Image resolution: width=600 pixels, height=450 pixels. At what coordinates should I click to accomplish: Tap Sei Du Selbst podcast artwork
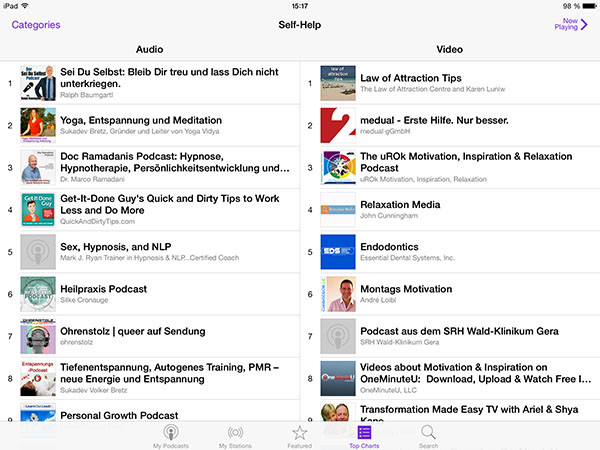coord(38,83)
